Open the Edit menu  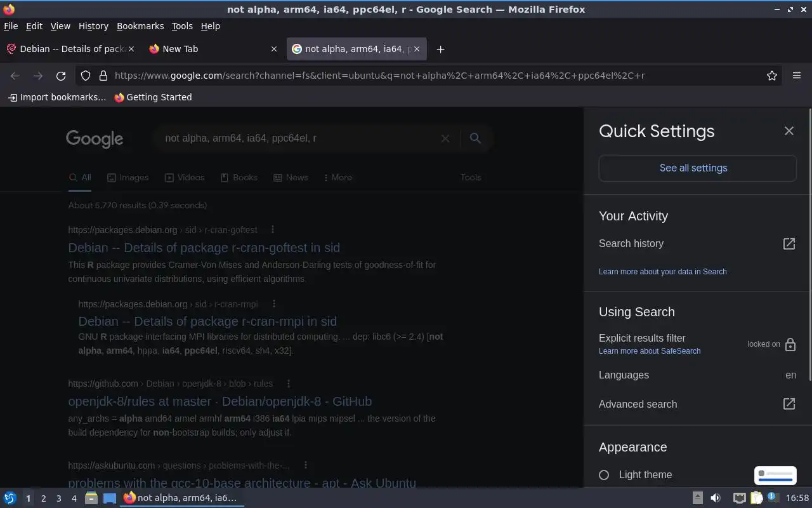(34, 26)
